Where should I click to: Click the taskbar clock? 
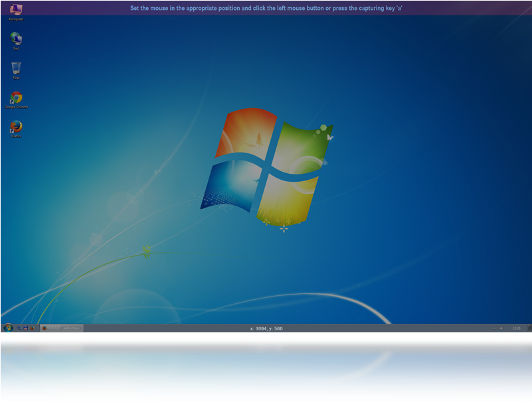517,328
